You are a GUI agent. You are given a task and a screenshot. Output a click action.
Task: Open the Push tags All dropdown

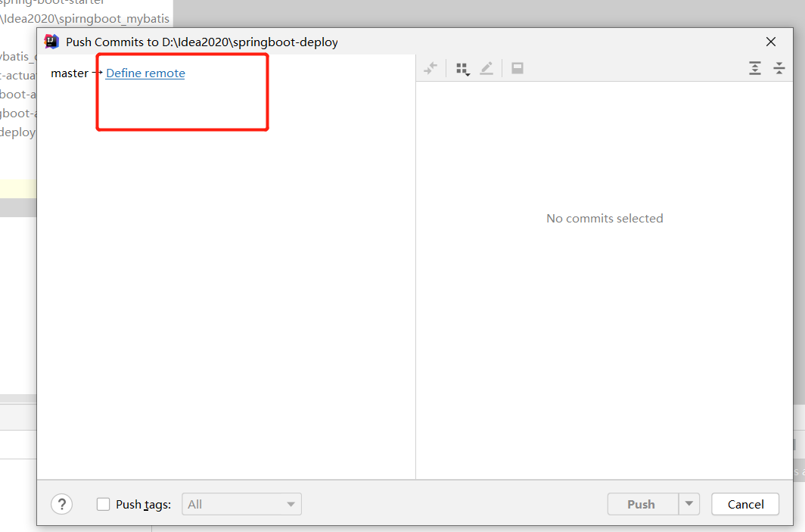point(241,504)
